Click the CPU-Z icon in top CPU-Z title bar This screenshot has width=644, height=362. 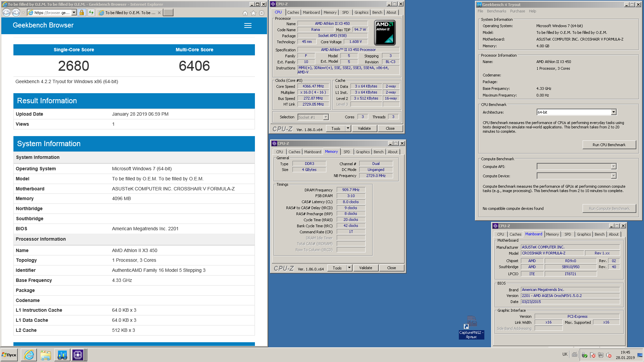273,4
